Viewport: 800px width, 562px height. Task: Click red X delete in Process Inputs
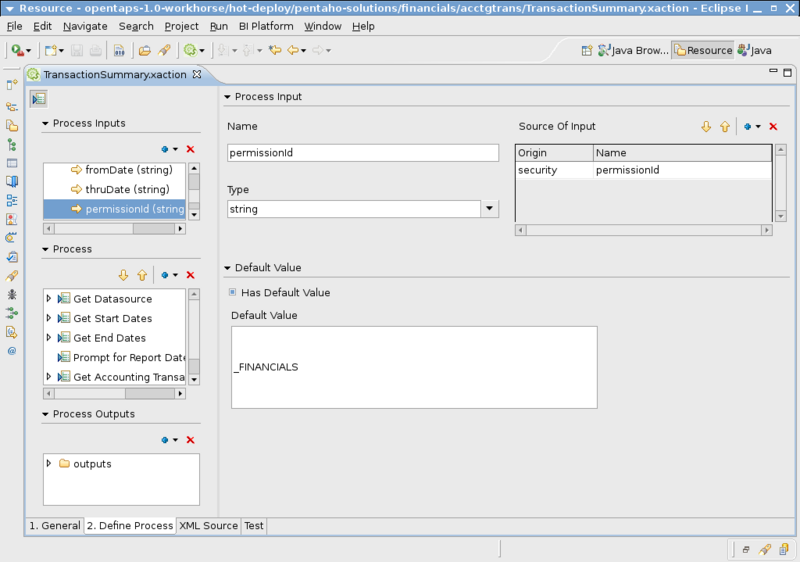[x=190, y=149]
